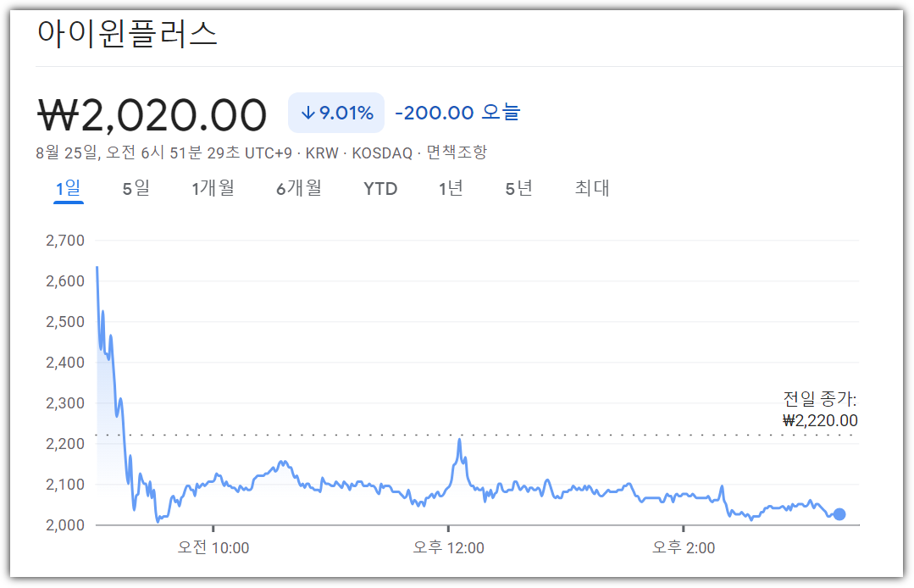Screen dimensions: 914x588
Task: Click the 아이원플러스 stock title
Action: (x=127, y=33)
